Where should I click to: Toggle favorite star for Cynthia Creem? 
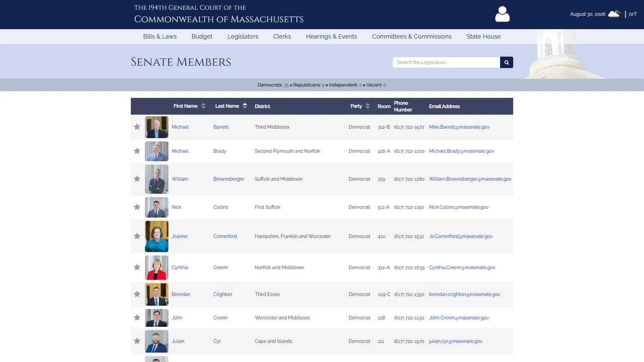(137, 267)
